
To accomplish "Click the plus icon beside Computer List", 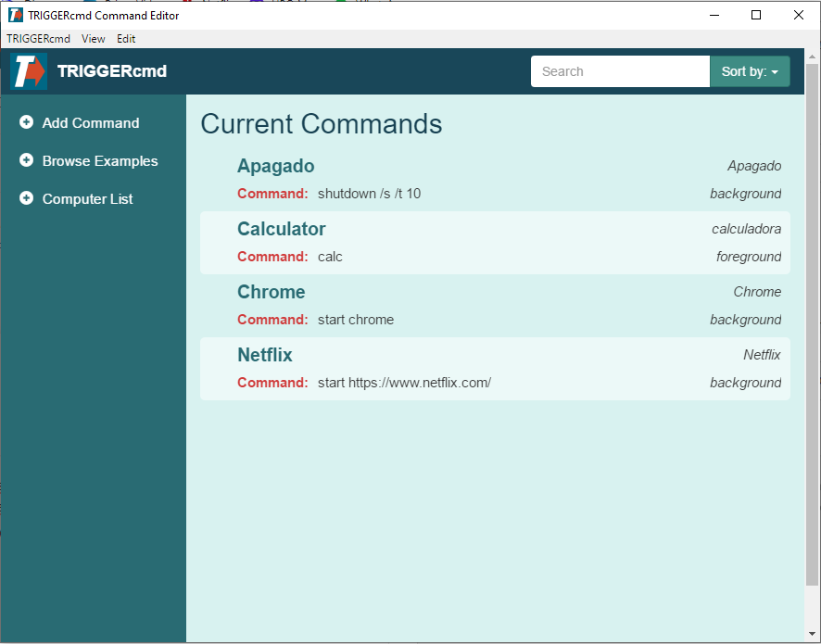I will 26,198.
